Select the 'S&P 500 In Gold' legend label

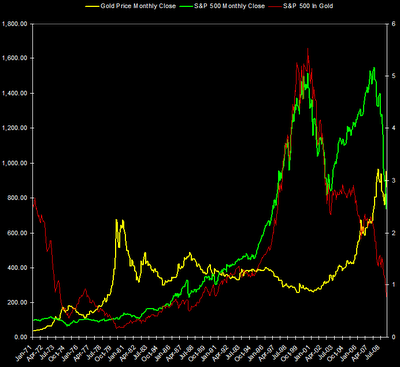(x=308, y=6)
